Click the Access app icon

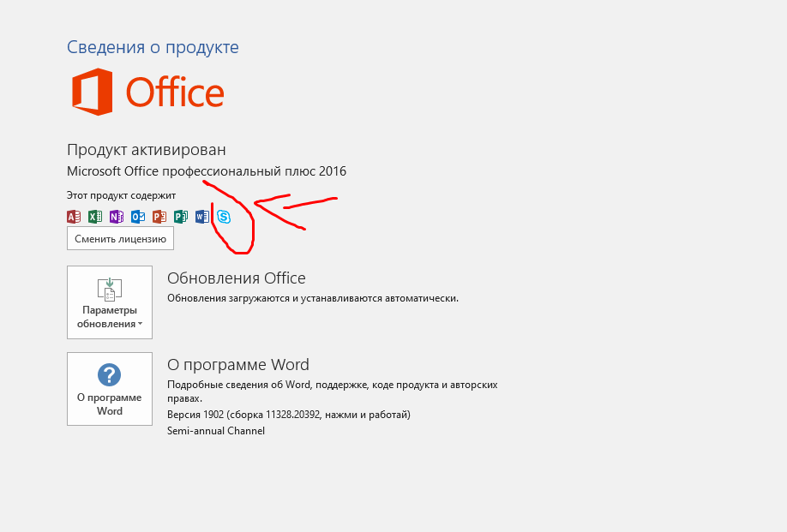coord(74,217)
